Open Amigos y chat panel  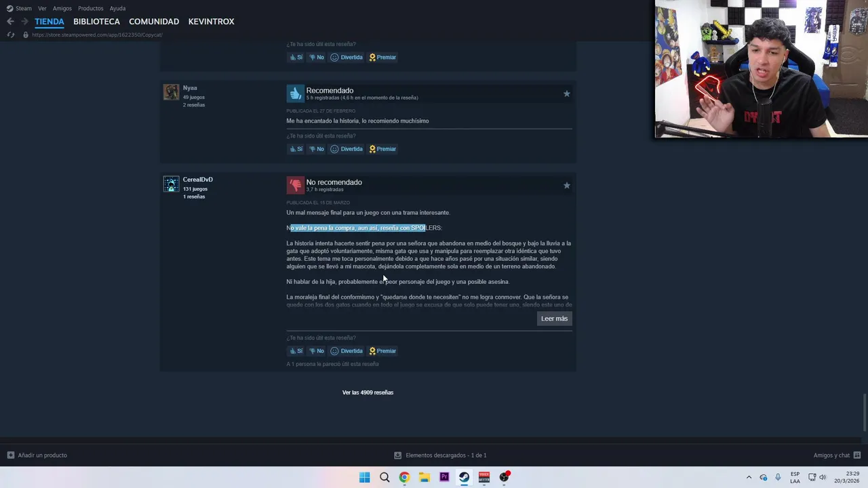(837, 455)
